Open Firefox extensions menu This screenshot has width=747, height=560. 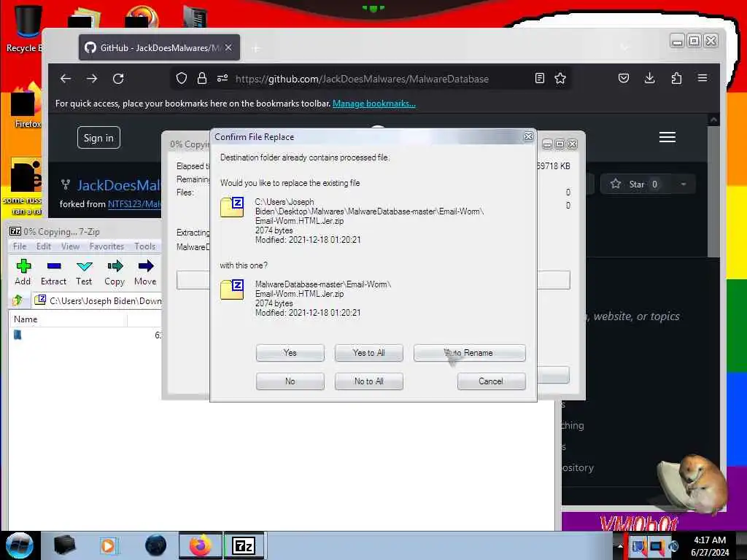[676, 78]
